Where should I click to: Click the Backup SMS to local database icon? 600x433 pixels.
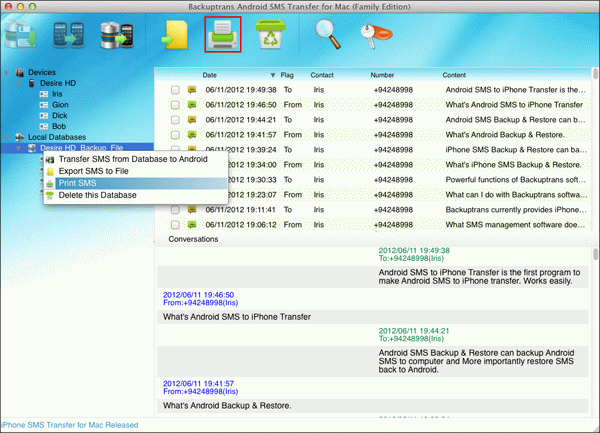21,34
